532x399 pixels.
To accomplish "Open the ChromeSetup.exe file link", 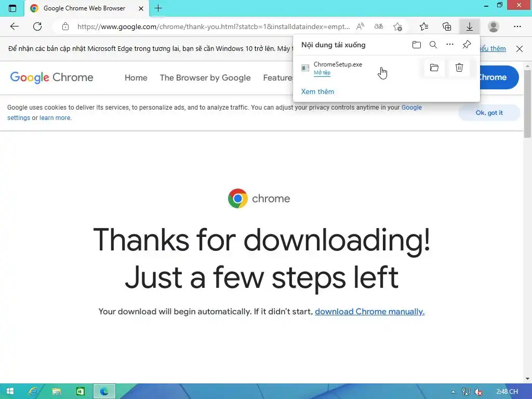I will point(322,73).
